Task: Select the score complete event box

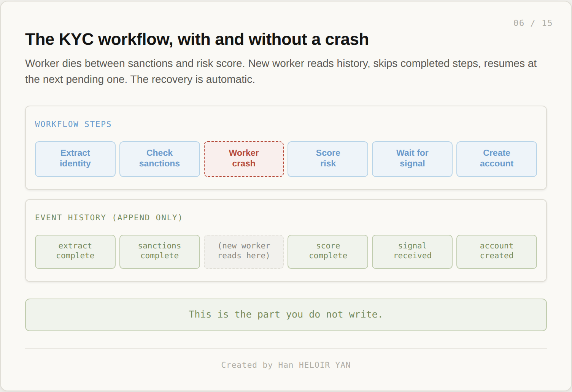Action: 328,252
